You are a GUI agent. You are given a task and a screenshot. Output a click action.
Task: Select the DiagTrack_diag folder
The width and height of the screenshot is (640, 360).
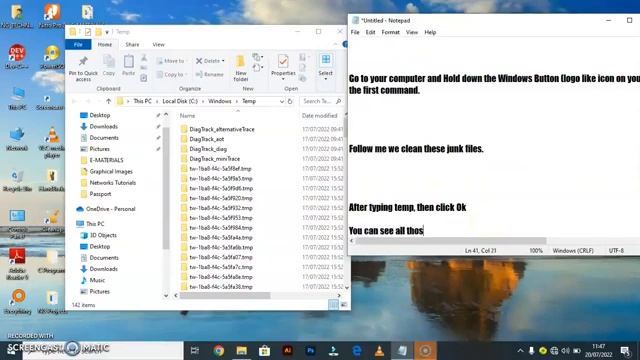click(208, 149)
